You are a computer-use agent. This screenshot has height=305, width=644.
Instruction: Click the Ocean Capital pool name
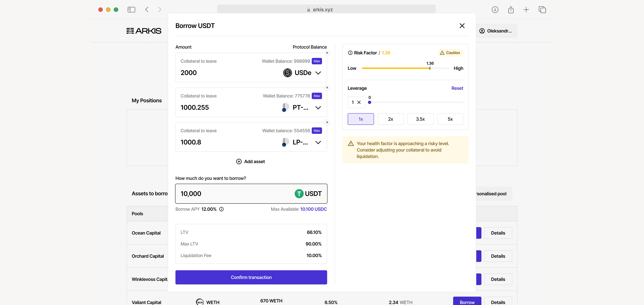coord(146,233)
